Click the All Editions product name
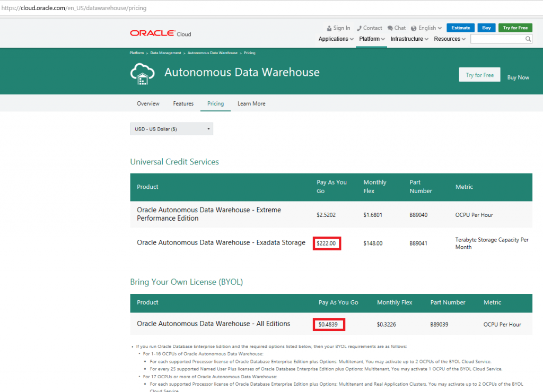 [x=213, y=324]
